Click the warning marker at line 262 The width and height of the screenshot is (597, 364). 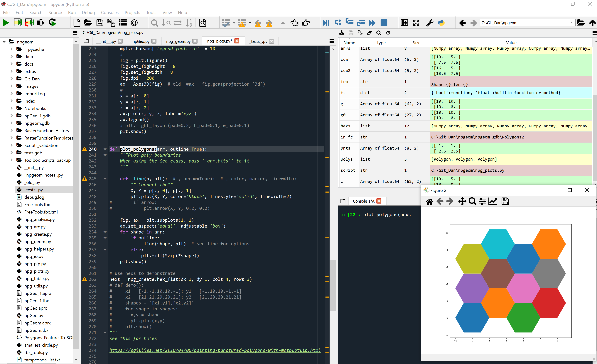click(x=84, y=279)
